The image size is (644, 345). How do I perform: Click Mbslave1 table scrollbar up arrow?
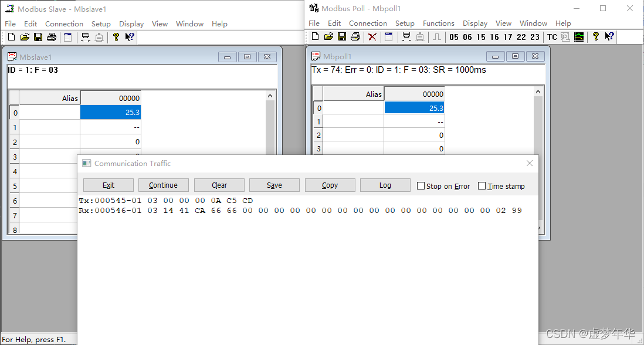(x=270, y=96)
